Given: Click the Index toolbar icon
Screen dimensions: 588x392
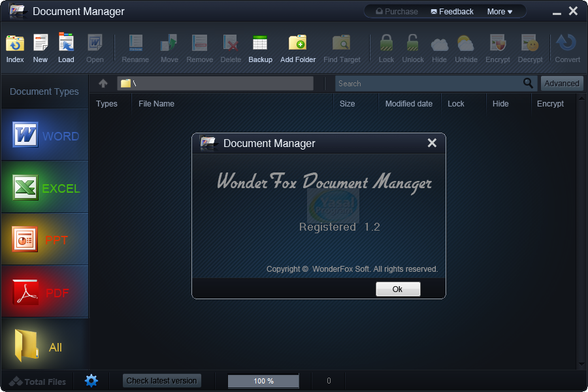Looking at the screenshot, I should point(15,48).
